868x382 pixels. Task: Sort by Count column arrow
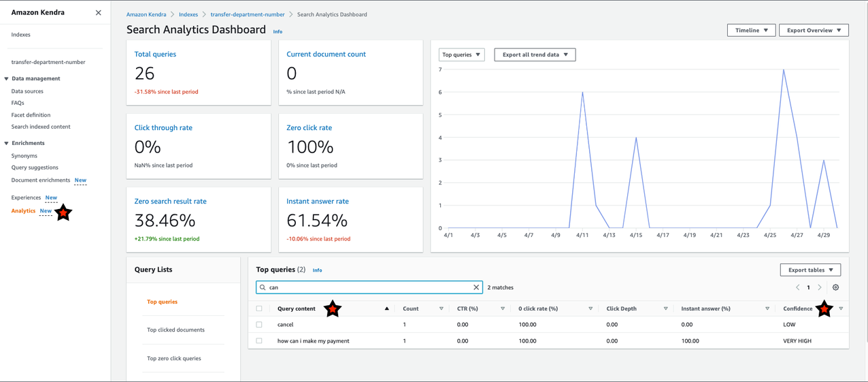[x=441, y=308]
